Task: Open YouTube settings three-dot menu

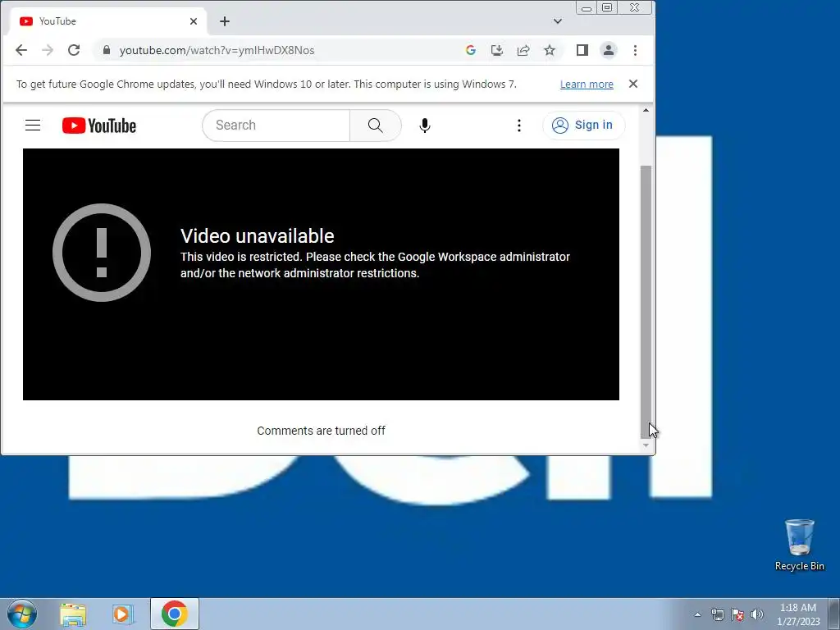Action: pyautogui.click(x=518, y=126)
